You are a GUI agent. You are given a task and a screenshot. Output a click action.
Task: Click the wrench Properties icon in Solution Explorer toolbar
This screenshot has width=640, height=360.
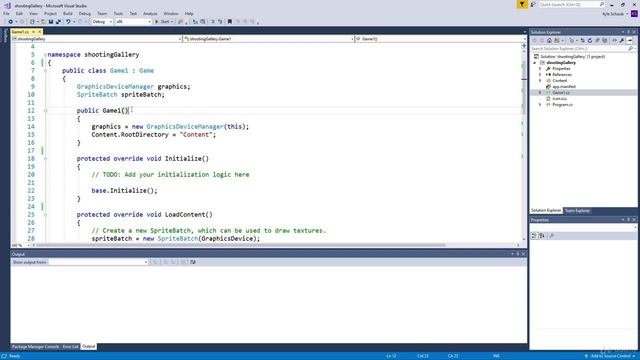(x=622, y=40)
